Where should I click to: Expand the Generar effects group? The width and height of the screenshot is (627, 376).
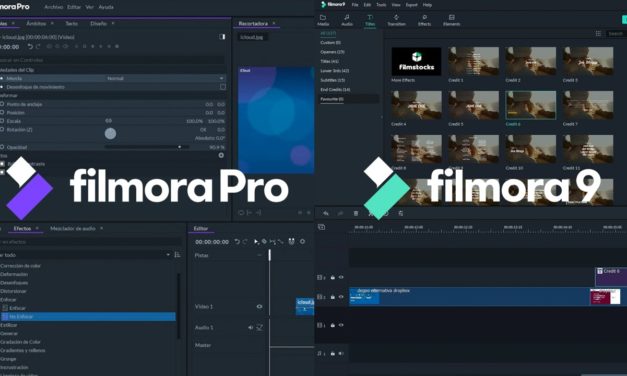(x=9, y=334)
